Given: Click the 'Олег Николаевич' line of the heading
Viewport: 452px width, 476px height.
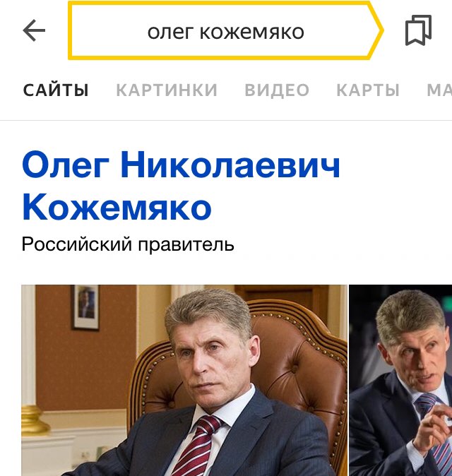Looking at the screenshot, I should click(181, 165).
